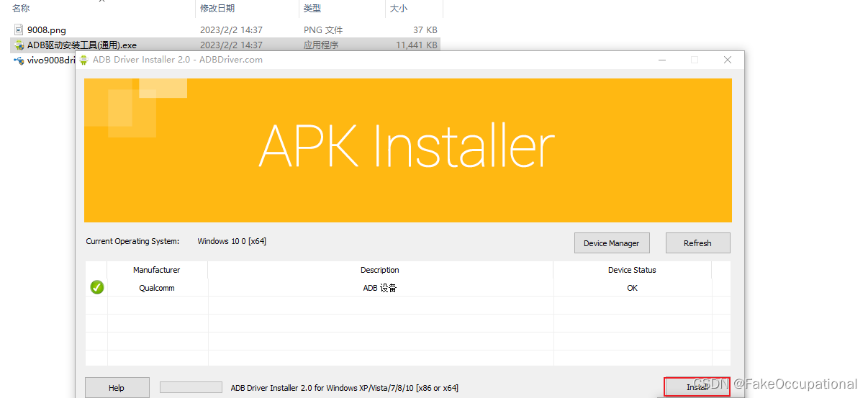Click the Current Operating System label
This screenshot has height=398, width=868.
click(132, 241)
